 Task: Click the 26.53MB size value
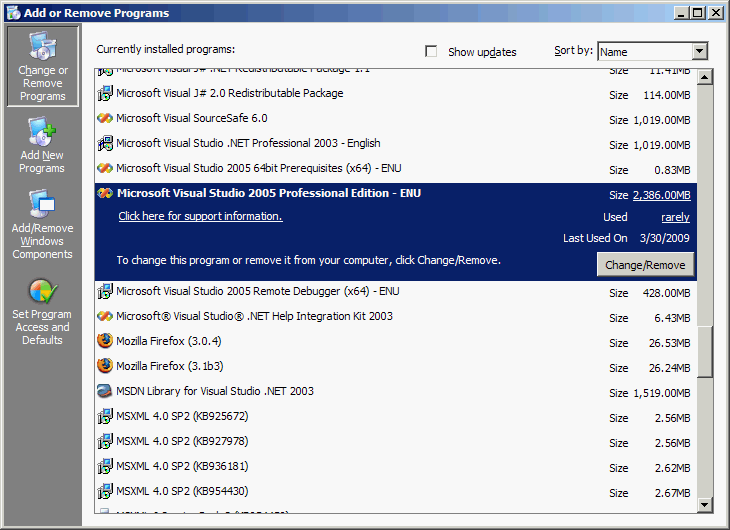pyautogui.click(x=669, y=343)
